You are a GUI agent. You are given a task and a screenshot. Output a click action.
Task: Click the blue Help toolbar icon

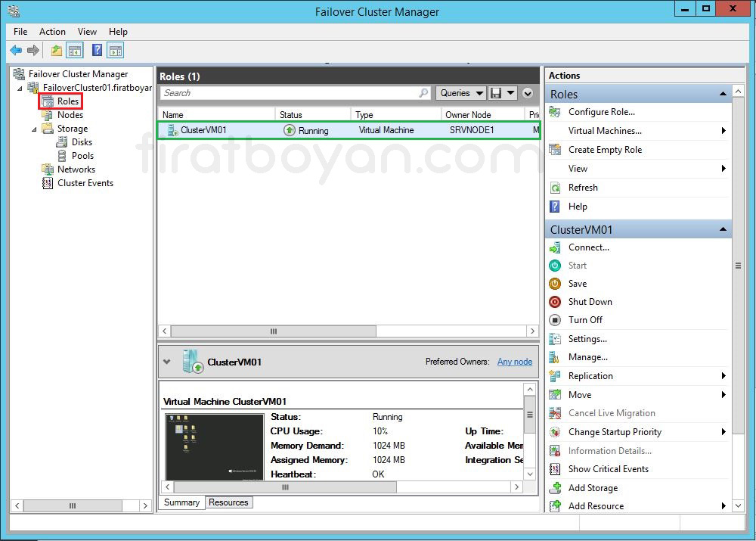[97, 50]
